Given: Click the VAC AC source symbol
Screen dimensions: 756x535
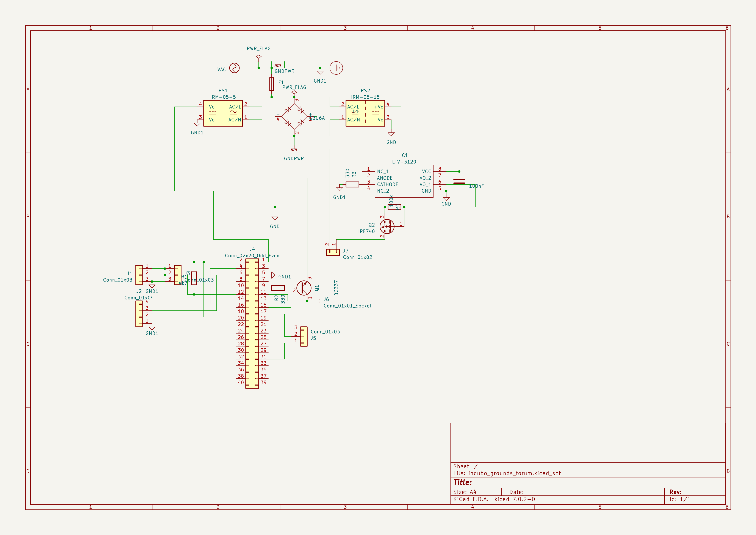Looking at the screenshot, I should (x=234, y=68).
